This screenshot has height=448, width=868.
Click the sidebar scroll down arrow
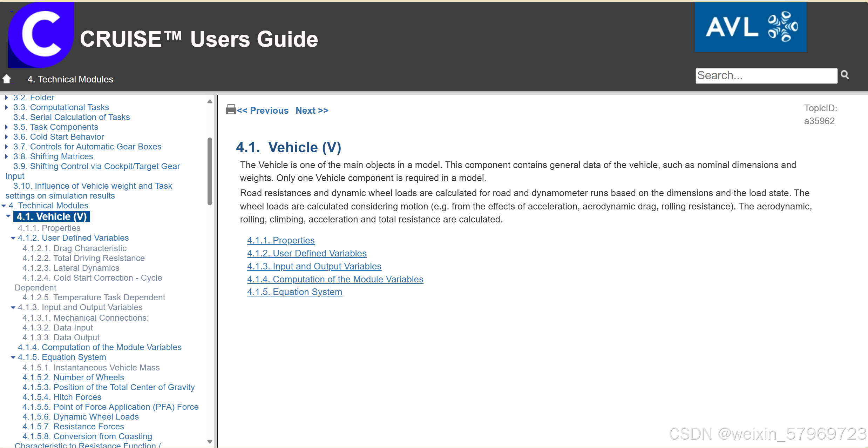coord(210,441)
